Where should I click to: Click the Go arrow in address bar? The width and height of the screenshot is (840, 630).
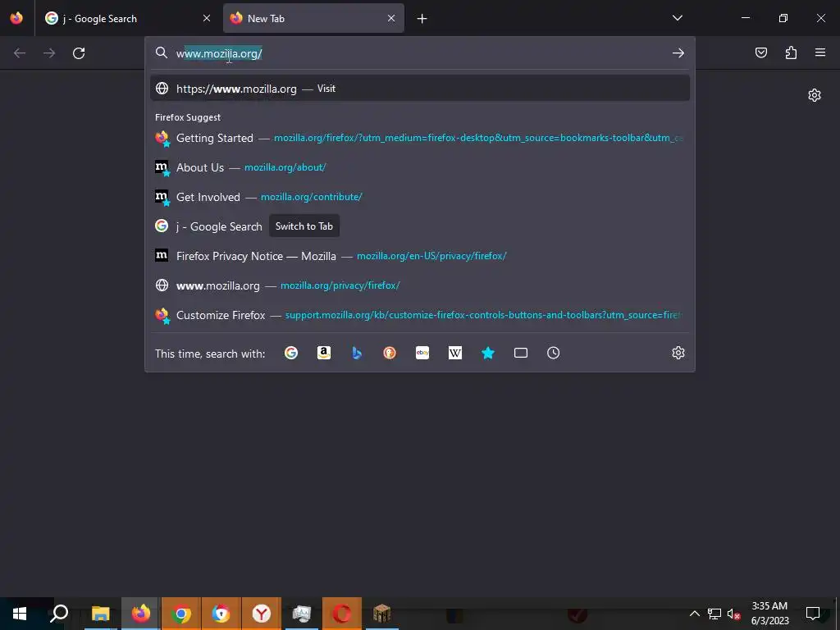click(x=678, y=53)
